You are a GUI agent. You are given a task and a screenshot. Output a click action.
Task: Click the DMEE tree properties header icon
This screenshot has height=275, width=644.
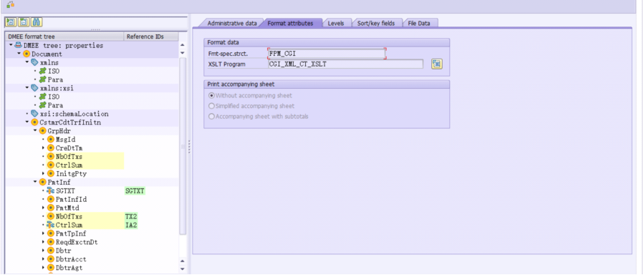pyautogui.click(x=18, y=45)
